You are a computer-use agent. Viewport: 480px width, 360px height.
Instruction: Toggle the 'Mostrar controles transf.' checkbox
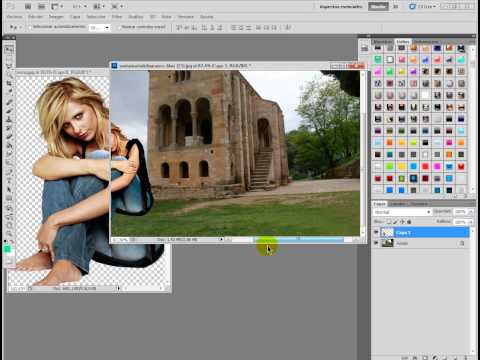tap(119, 27)
